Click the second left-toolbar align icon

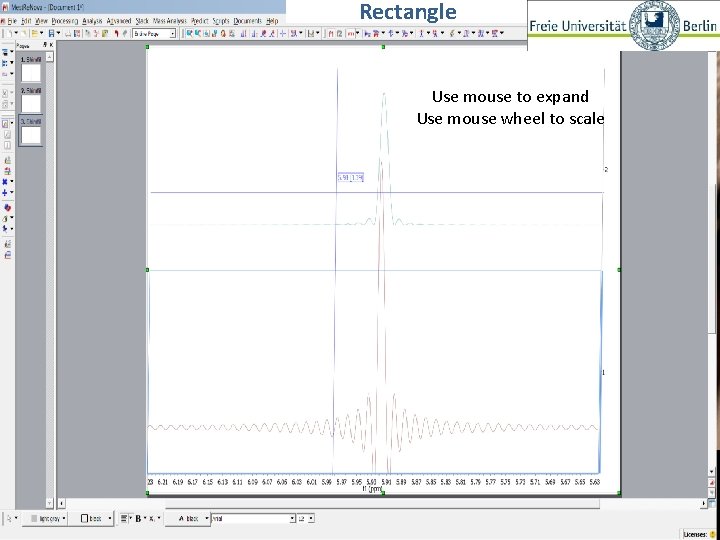coord(6,63)
